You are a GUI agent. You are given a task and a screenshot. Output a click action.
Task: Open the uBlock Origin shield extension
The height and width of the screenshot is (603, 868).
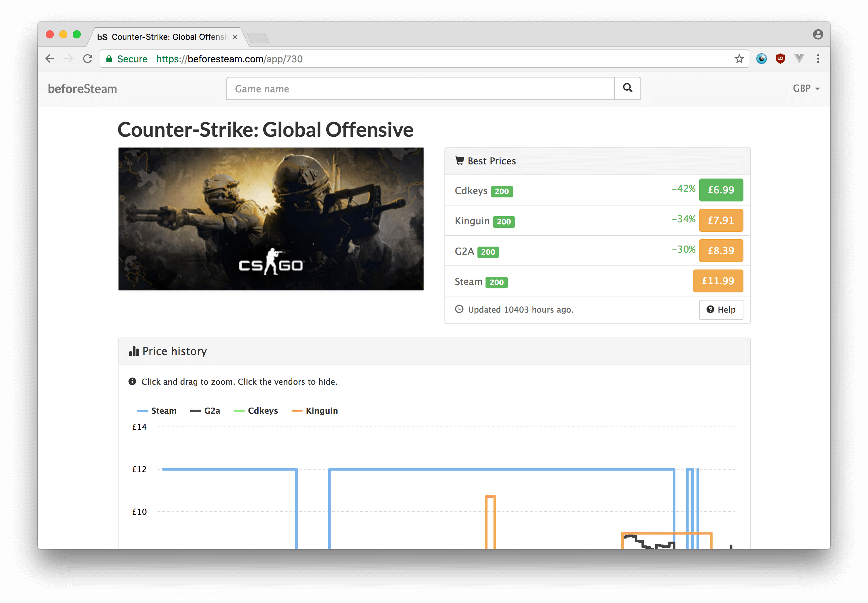780,59
